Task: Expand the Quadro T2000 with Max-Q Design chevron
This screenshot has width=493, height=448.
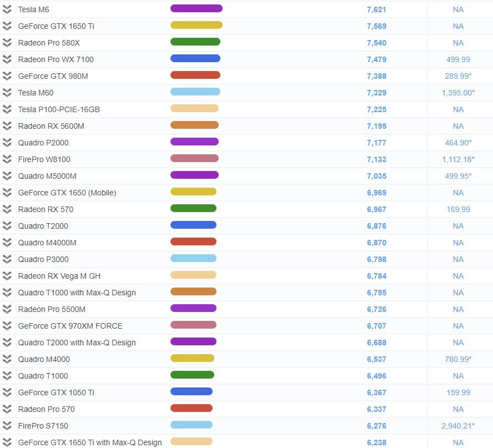Action: tap(7, 343)
